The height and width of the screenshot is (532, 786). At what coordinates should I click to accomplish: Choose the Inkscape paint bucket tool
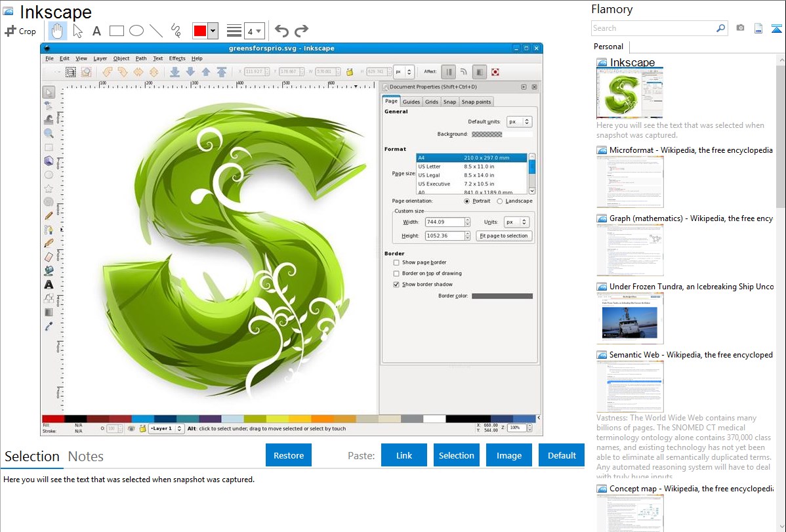click(x=49, y=271)
